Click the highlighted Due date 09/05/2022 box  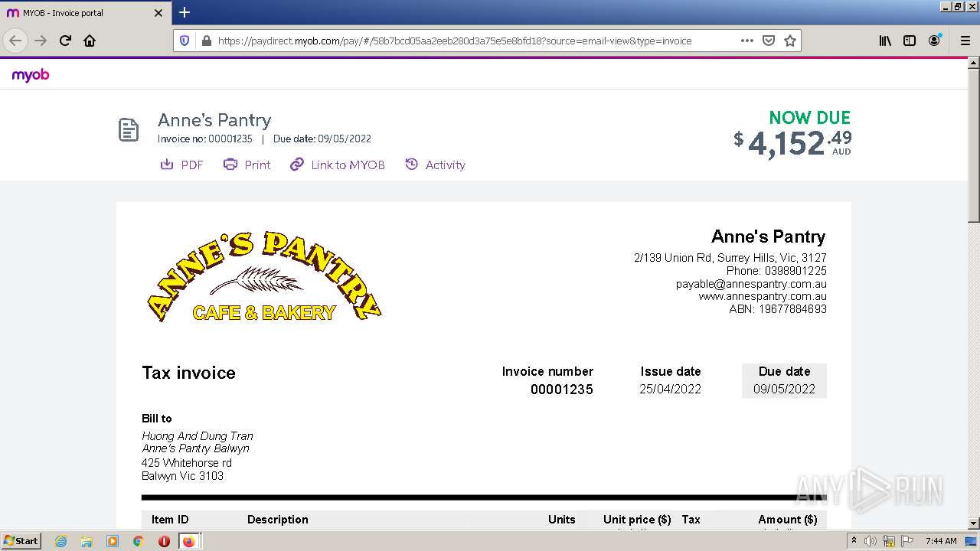[x=784, y=380]
